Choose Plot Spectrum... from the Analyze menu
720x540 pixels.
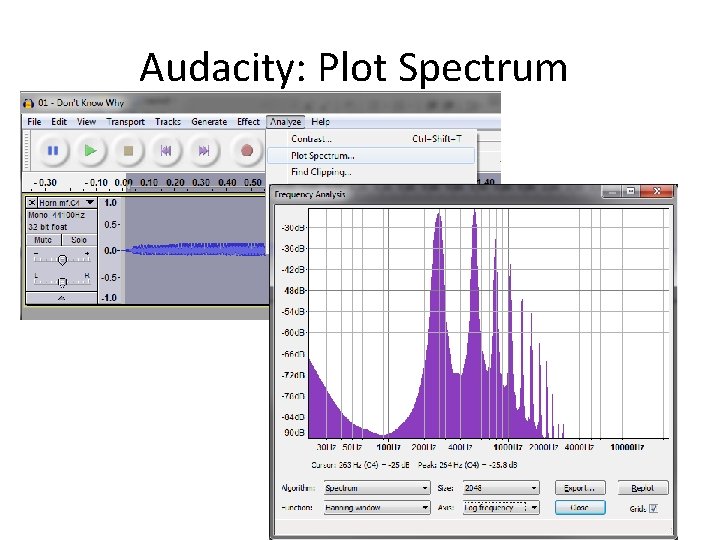371,156
